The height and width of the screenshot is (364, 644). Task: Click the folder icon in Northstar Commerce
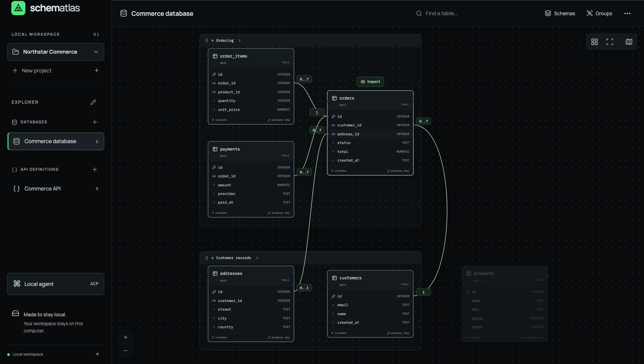click(16, 52)
